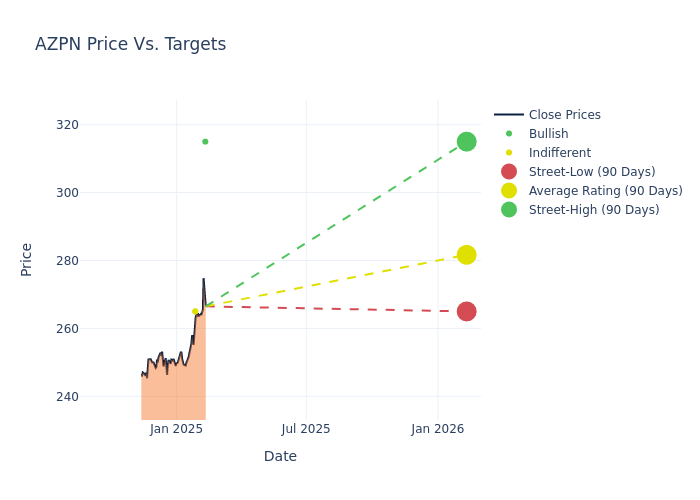Click the Jul 2025 x-axis tick label
This screenshot has width=700, height=500.
(x=306, y=429)
